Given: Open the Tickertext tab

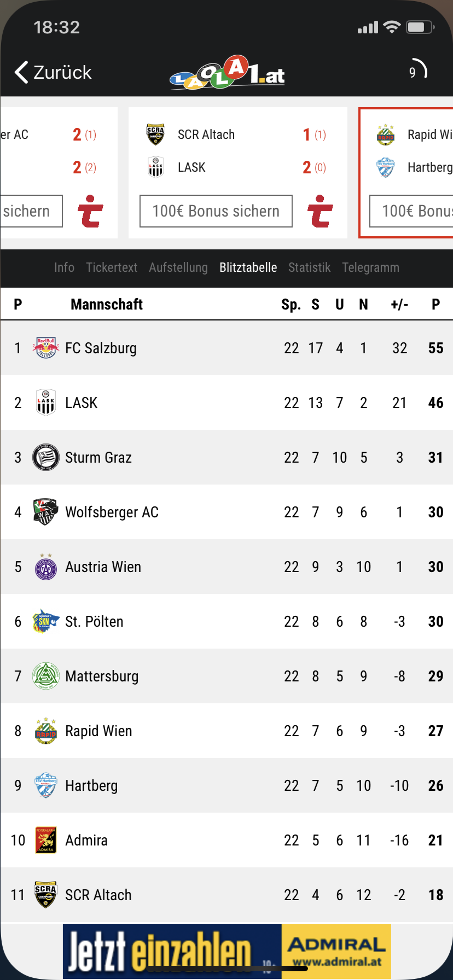Looking at the screenshot, I should tap(112, 267).
